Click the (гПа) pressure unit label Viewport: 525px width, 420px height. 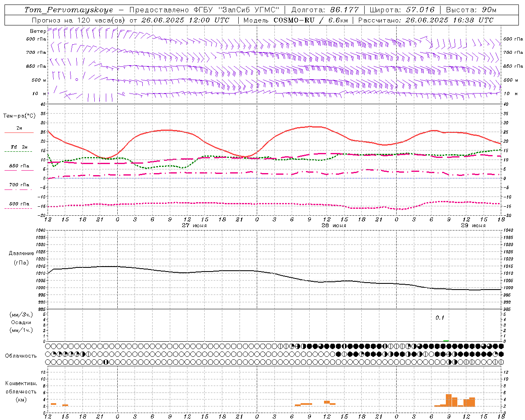click(21, 263)
